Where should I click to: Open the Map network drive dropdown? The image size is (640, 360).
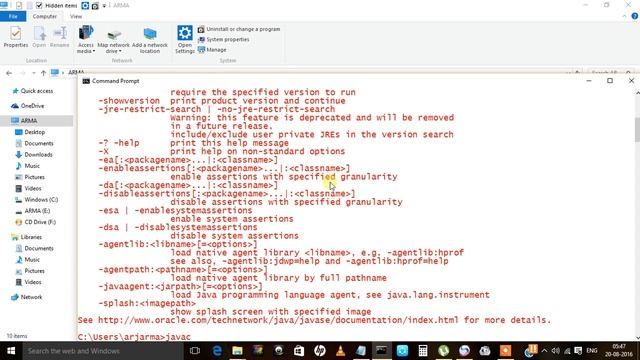click(113, 41)
